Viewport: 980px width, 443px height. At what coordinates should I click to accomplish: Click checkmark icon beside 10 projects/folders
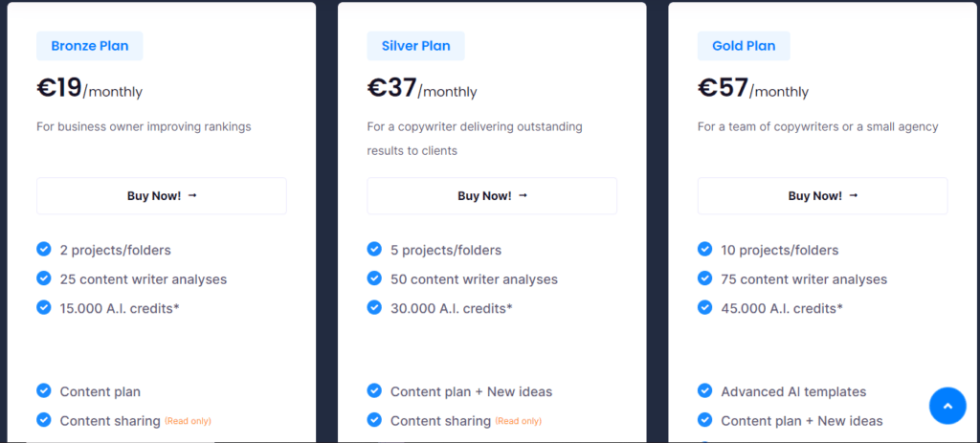coord(705,250)
